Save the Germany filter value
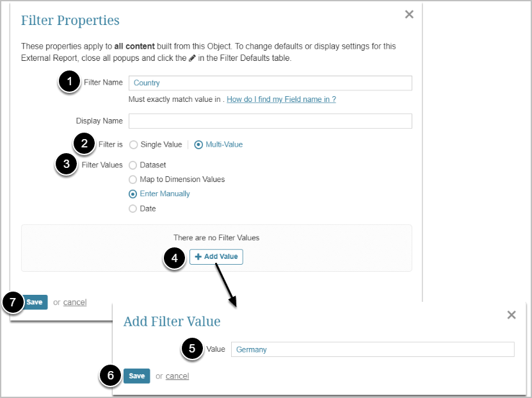 click(136, 376)
